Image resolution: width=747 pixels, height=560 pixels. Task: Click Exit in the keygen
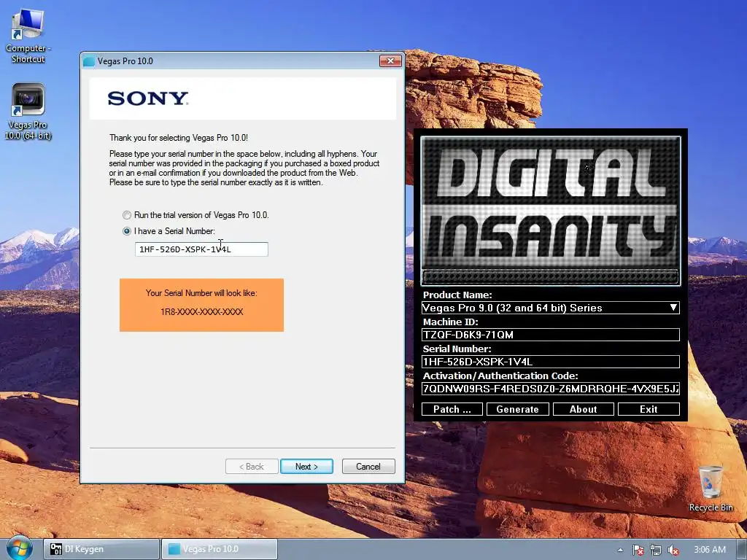pyautogui.click(x=649, y=409)
